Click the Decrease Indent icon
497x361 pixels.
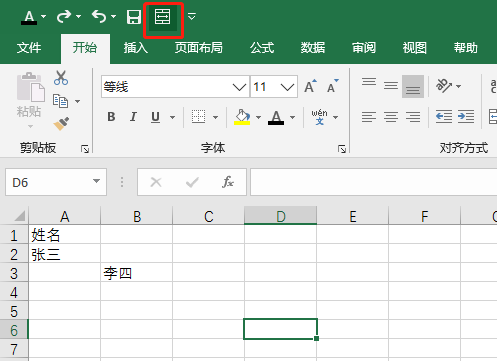(444, 117)
